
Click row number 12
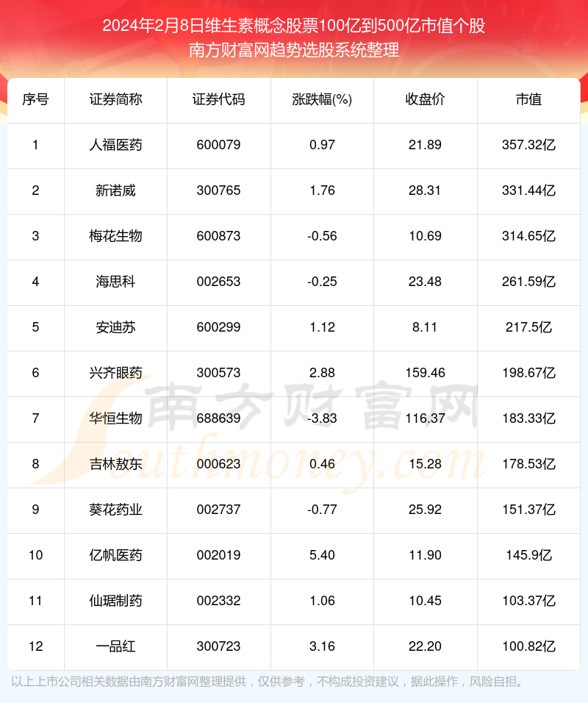(35, 646)
